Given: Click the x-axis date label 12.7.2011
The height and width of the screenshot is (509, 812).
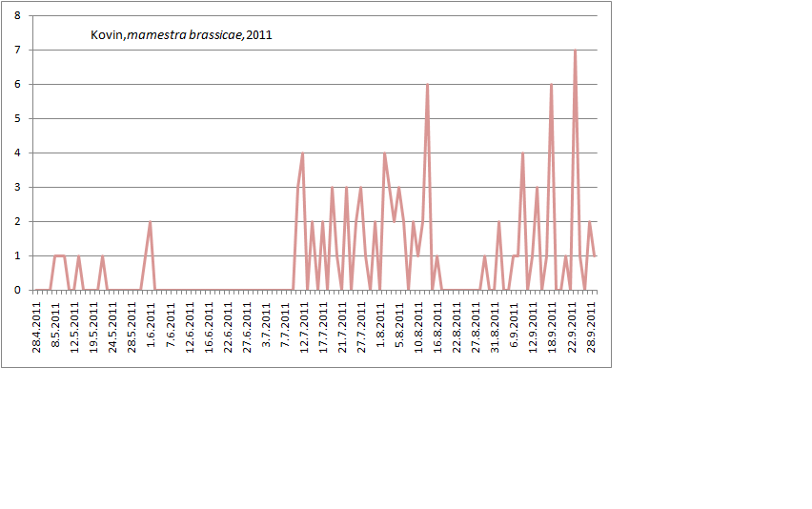Looking at the screenshot, I should point(304,327).
